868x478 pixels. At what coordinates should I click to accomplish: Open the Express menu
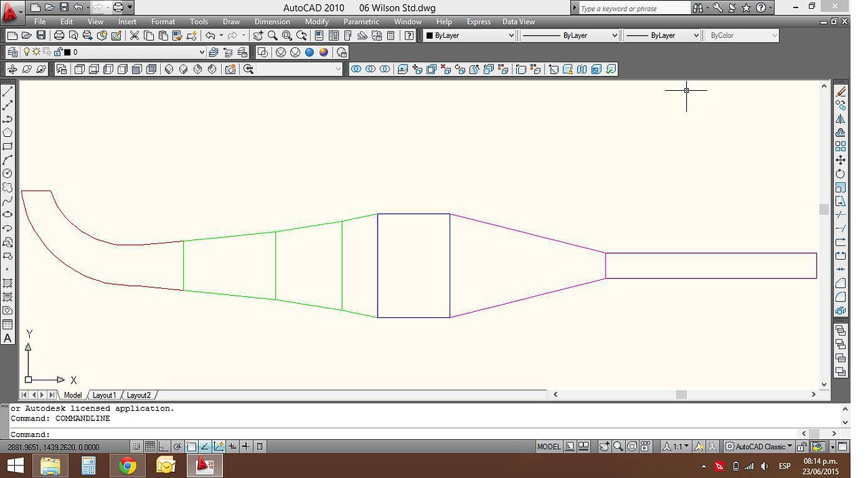478,22
